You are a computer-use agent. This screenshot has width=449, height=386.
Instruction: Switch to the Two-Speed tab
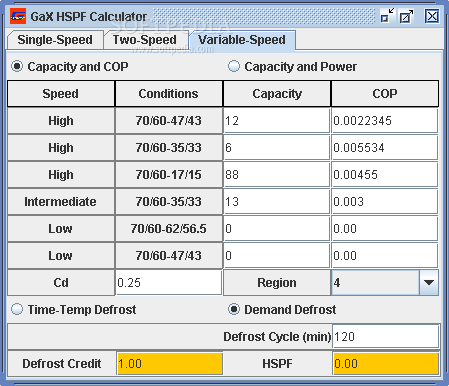coord(145,40)
